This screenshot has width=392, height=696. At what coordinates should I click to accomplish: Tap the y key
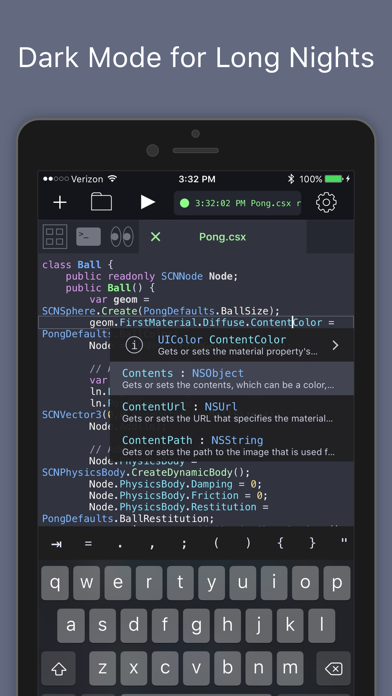pos(212,583)
